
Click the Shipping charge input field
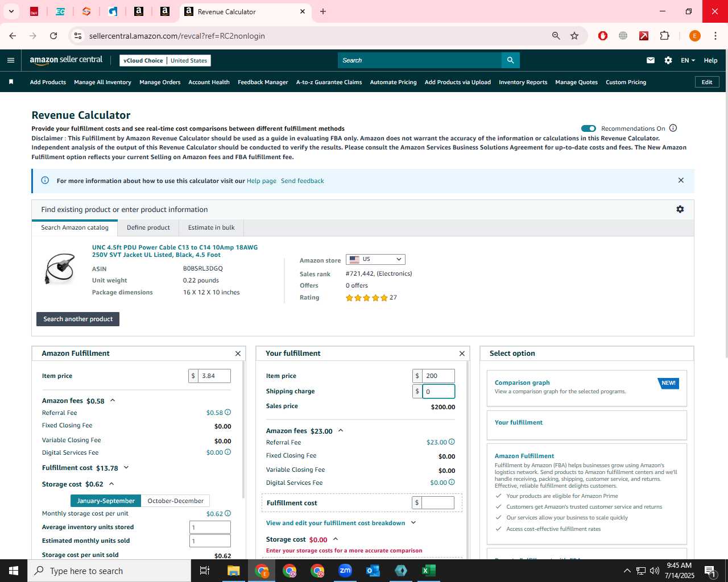click(x=439, y=391)
